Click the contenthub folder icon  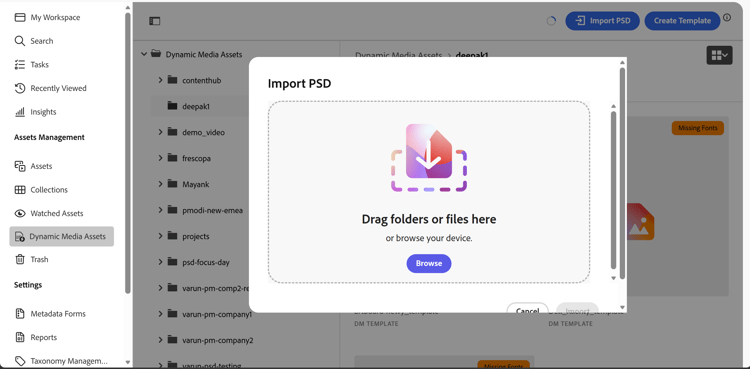point(173,80)
